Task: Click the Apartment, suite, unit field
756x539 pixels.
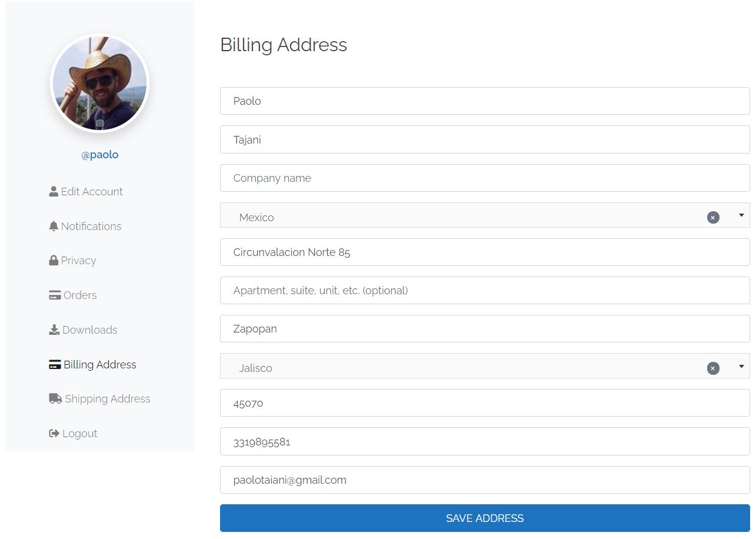Action: 485,290
